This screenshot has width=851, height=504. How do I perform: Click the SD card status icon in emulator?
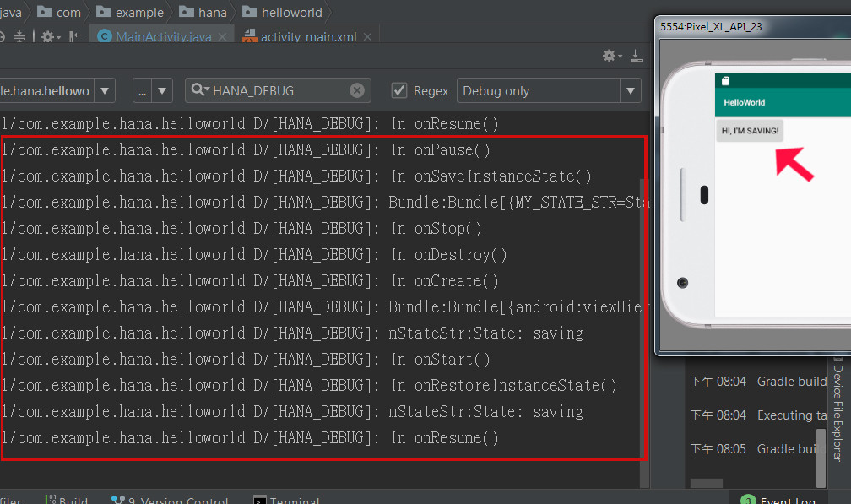pos(725,81)
